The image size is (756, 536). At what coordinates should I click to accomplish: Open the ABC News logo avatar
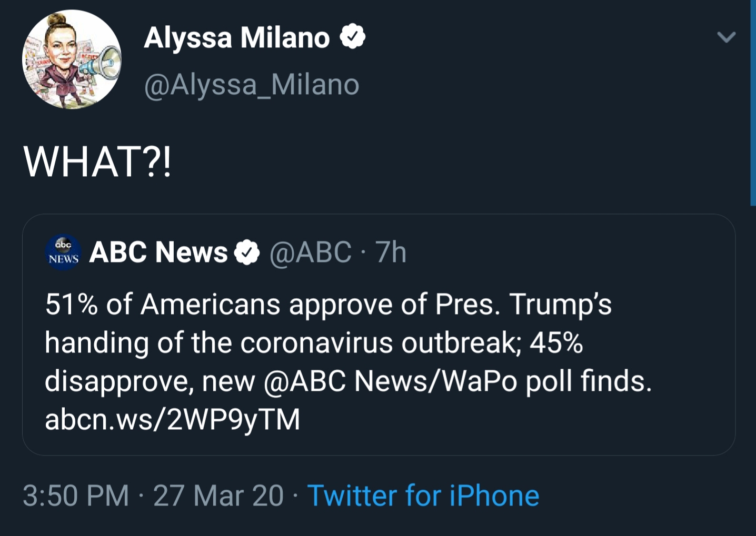(x=63, y=252)
